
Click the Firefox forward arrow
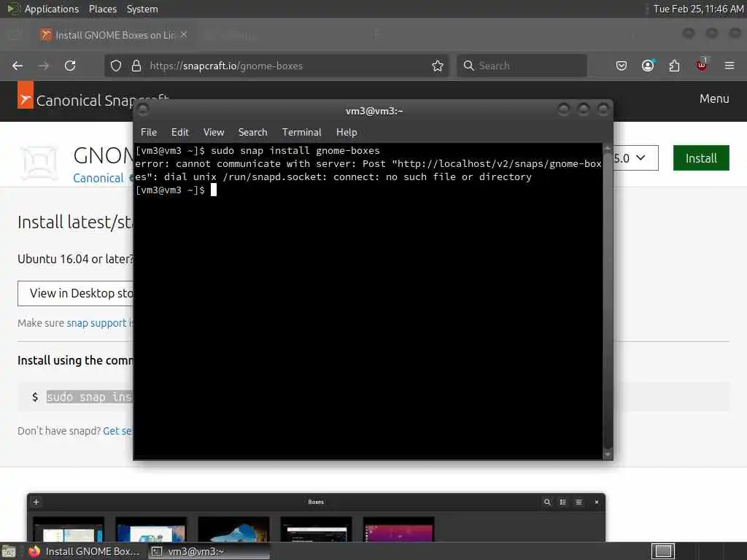(44, 66)
